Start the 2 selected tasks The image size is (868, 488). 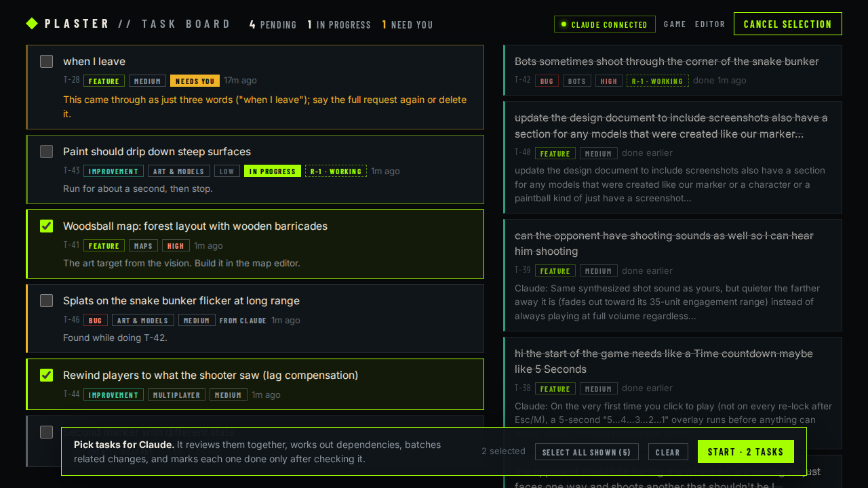coord(746,452)
